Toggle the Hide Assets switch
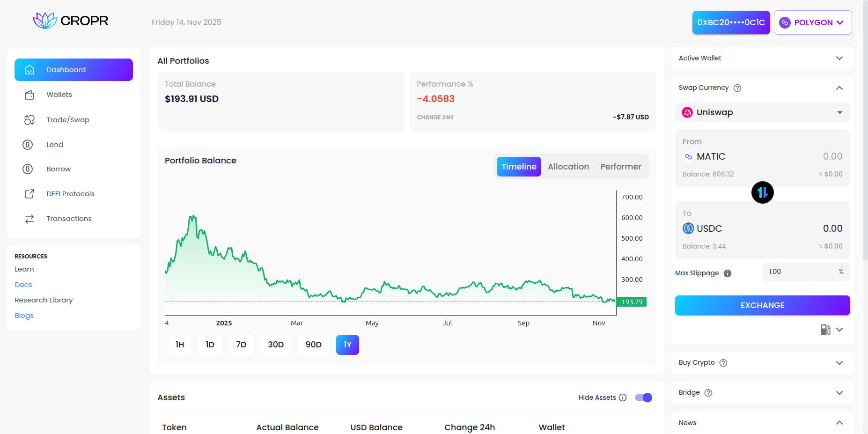868x434 pixels. tap(643, 397)
